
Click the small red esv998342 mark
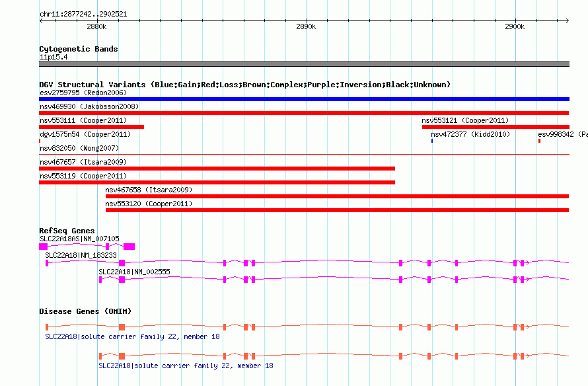click(x=539, y=141)
